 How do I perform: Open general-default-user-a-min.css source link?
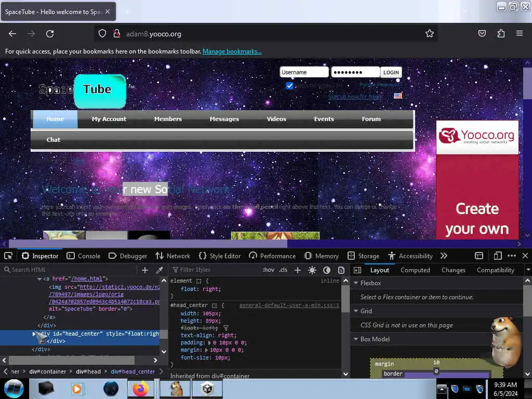coord(289,305)
